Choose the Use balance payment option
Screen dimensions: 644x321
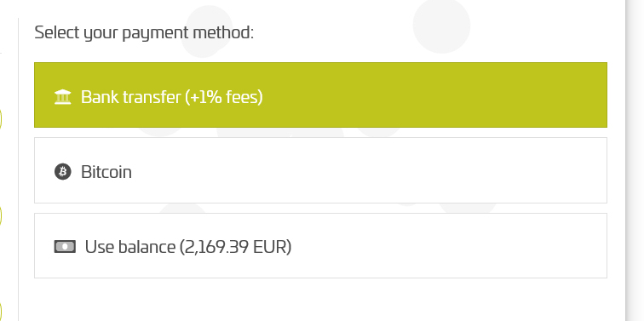pos(320,245)
